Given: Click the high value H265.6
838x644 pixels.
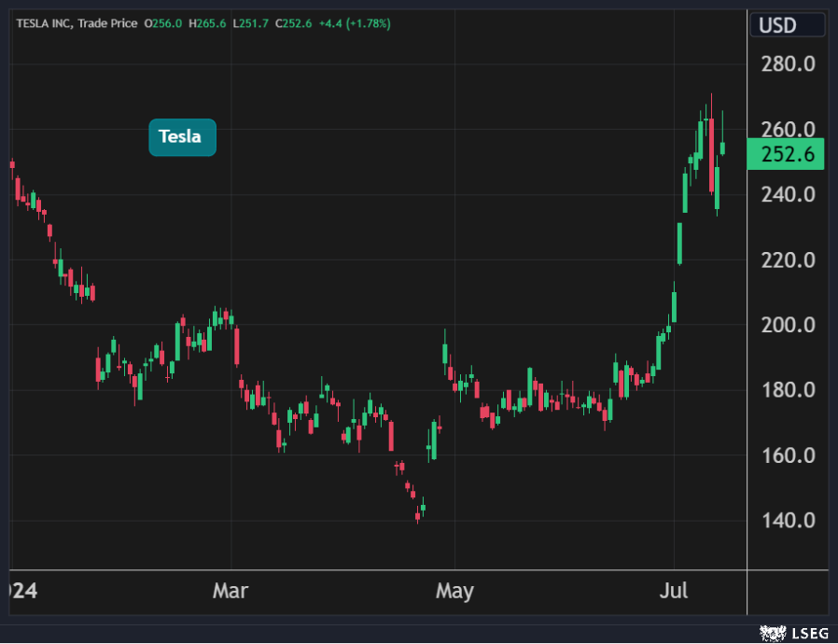Looking at the screenshot, I should click(206, 22).
